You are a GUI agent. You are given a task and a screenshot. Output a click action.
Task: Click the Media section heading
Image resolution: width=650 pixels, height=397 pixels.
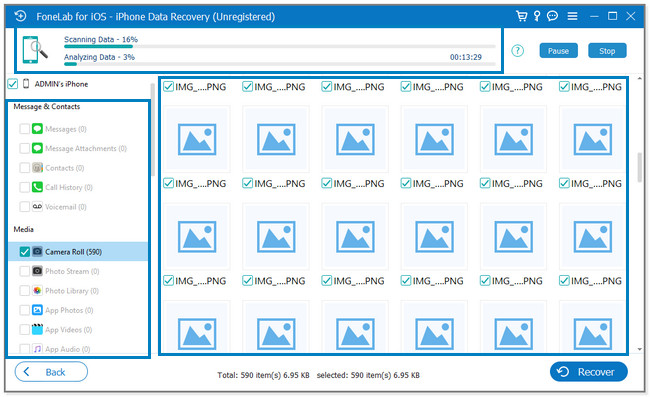(x=24, y=229)
